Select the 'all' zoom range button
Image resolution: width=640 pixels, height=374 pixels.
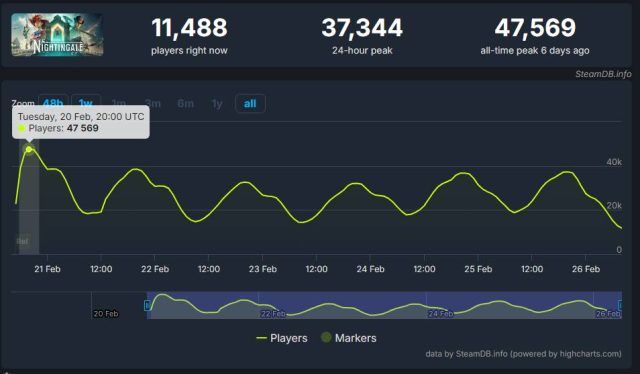pos(250,104)
